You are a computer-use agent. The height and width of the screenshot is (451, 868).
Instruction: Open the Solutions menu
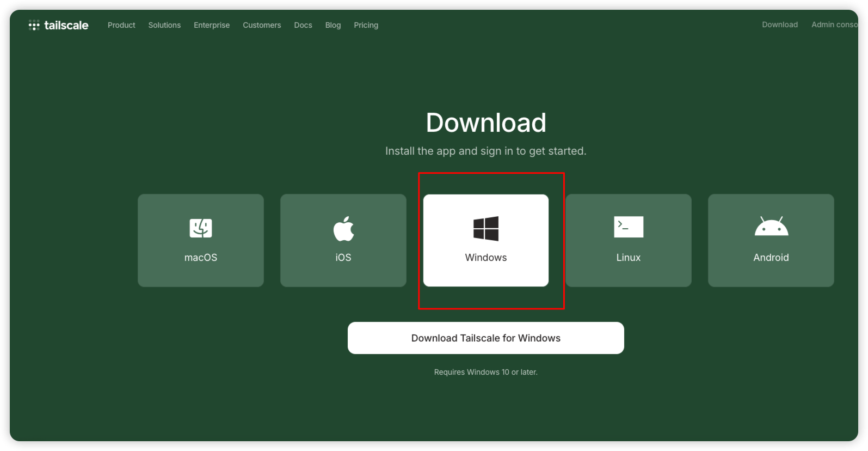pyautogui.click(x=164, y=25)
